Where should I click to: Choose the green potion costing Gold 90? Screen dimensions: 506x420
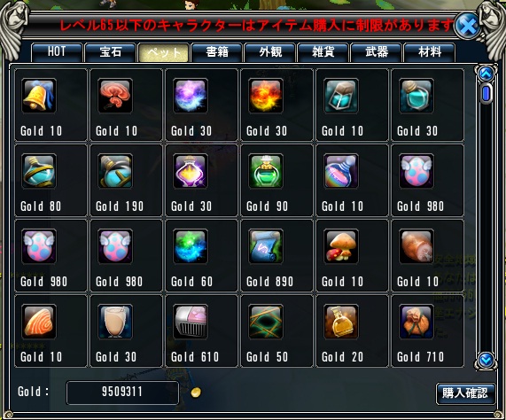[266, 171]
